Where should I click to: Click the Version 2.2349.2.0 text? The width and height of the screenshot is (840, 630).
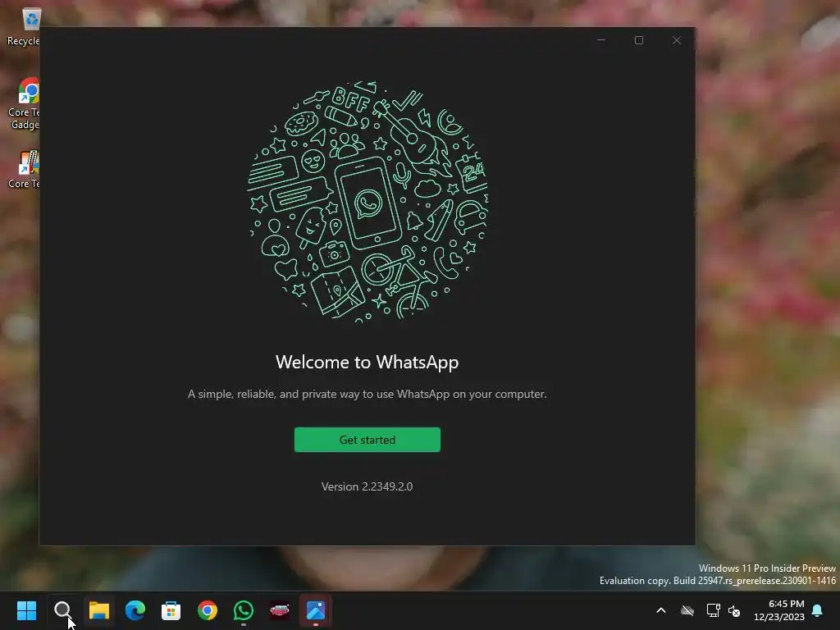(x=367, y=486)
